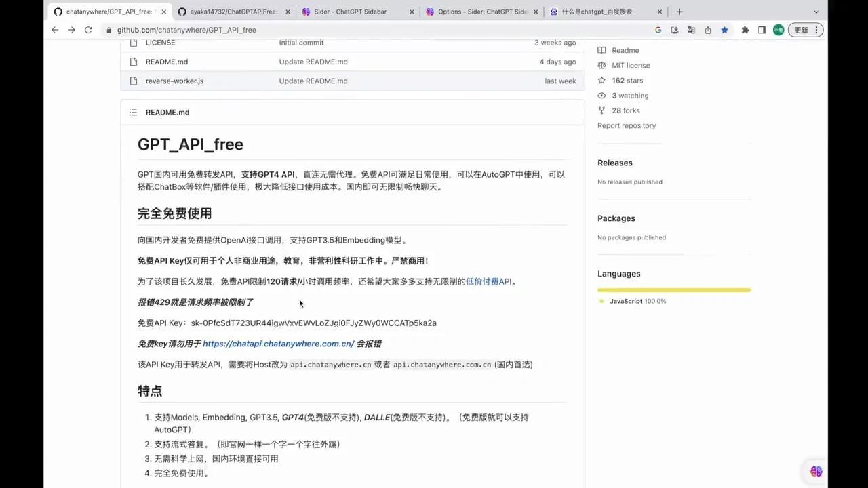Click the MIT license scales icon
The image size is (868, 488).
[x=601, y=65]
